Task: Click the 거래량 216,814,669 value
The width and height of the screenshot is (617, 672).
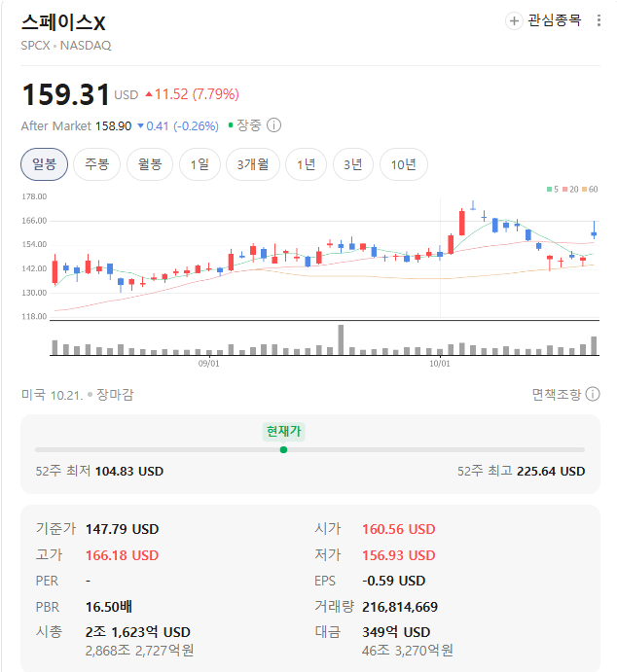Action: [400, 607]
